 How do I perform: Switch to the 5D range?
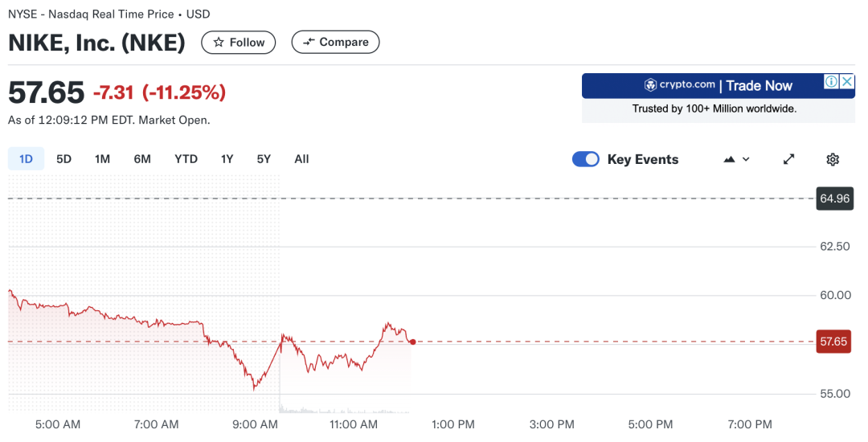tap(63, 159)
